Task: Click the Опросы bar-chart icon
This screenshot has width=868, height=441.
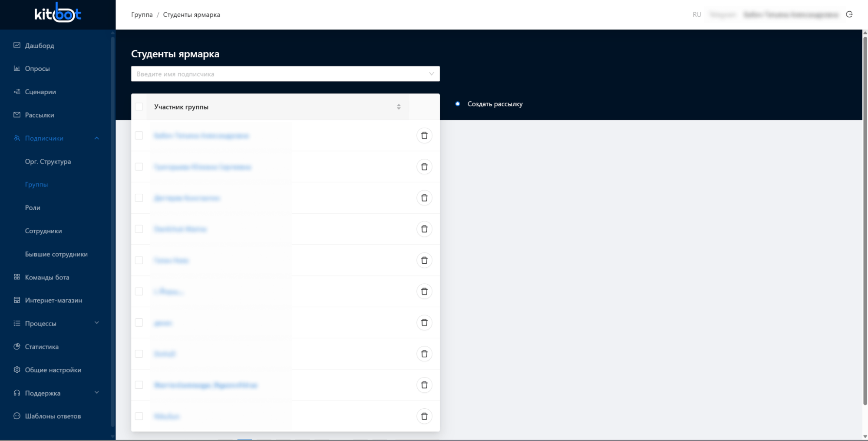Action: tap(17, 68)
